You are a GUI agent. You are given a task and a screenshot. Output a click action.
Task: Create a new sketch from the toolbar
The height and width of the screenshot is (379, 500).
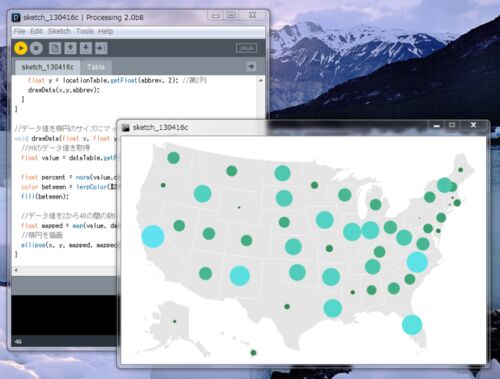[55, 48]
